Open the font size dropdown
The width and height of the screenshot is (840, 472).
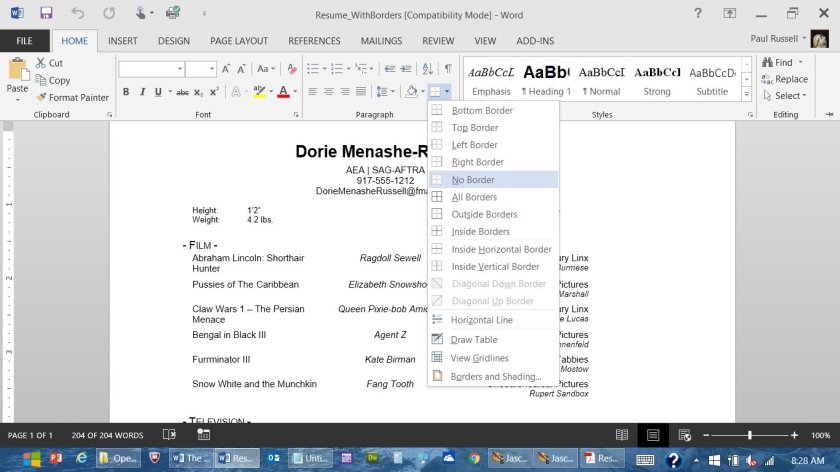(x=211, y=69)
